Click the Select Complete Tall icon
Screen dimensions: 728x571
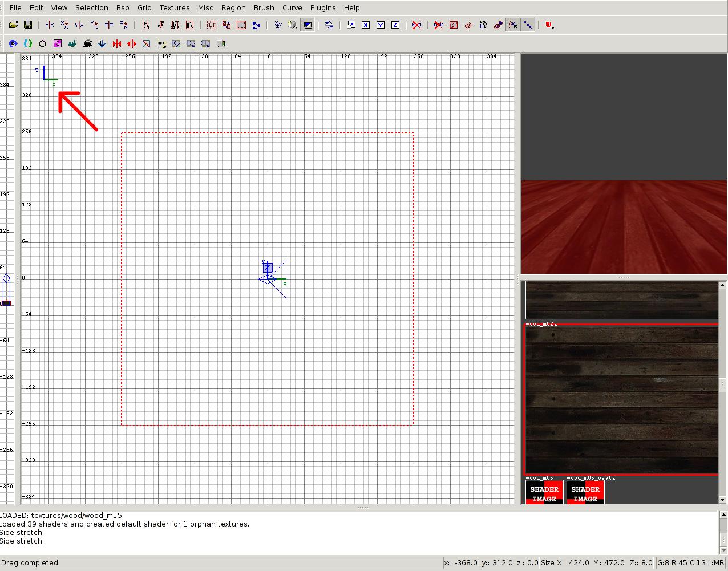[145, 25]
